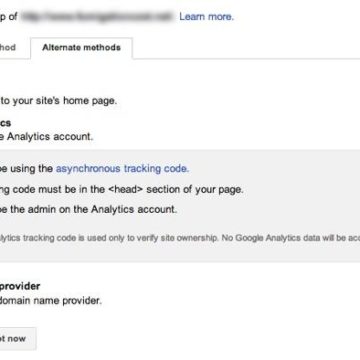This screenshot has width=360, height=360.
Task: Choose the Domain name provider bold heading
Action: point(20,286)
